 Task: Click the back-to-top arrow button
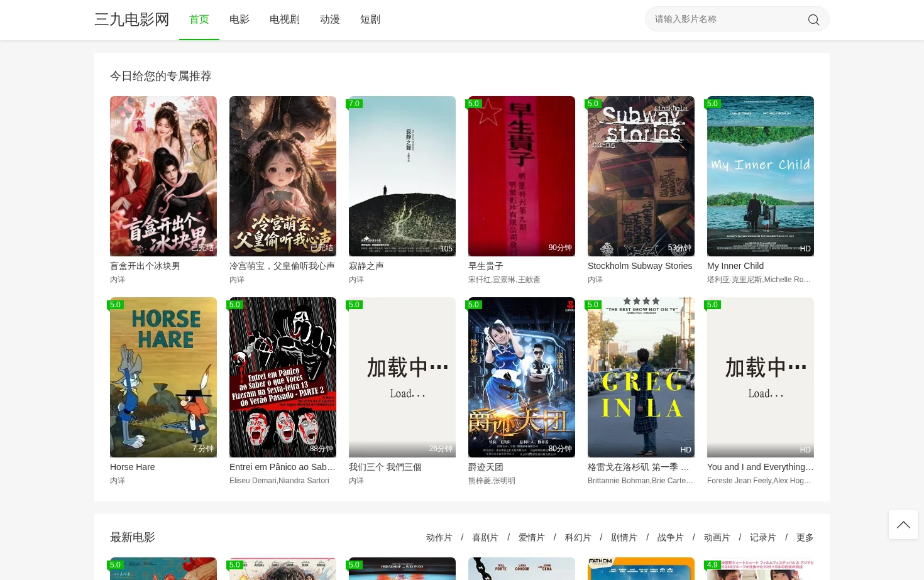pos(903,525)
